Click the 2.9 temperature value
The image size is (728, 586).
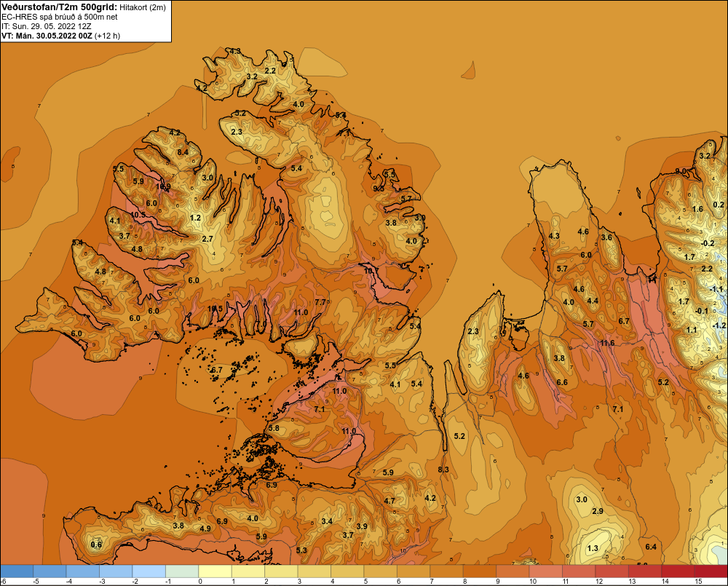[598, 511]
